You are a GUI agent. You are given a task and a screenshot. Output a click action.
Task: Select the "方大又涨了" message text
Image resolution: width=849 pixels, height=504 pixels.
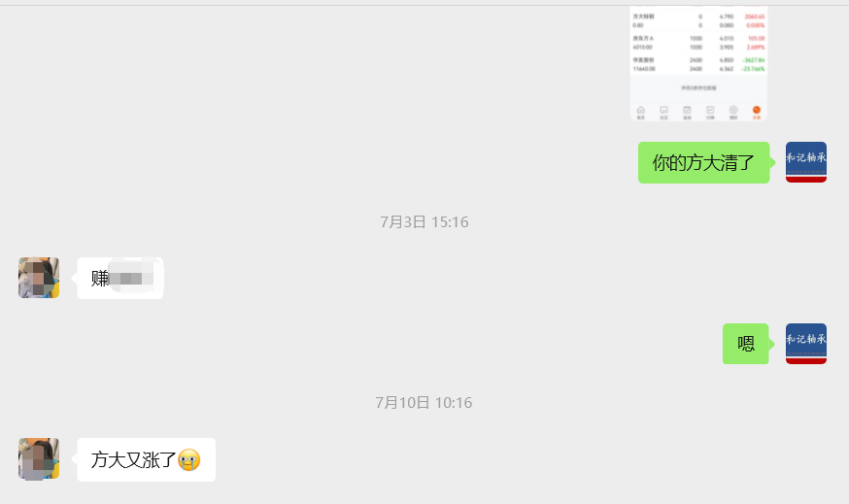coord(133,460)
